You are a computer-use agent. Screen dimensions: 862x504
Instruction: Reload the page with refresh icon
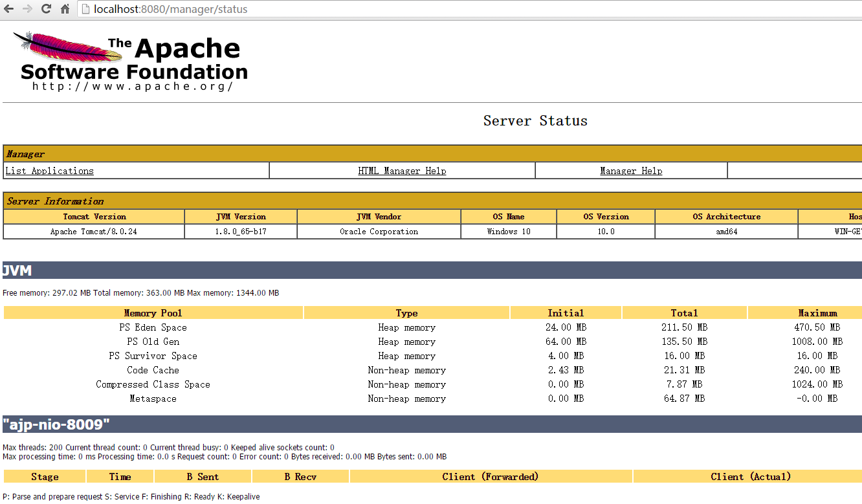(46, 9)
